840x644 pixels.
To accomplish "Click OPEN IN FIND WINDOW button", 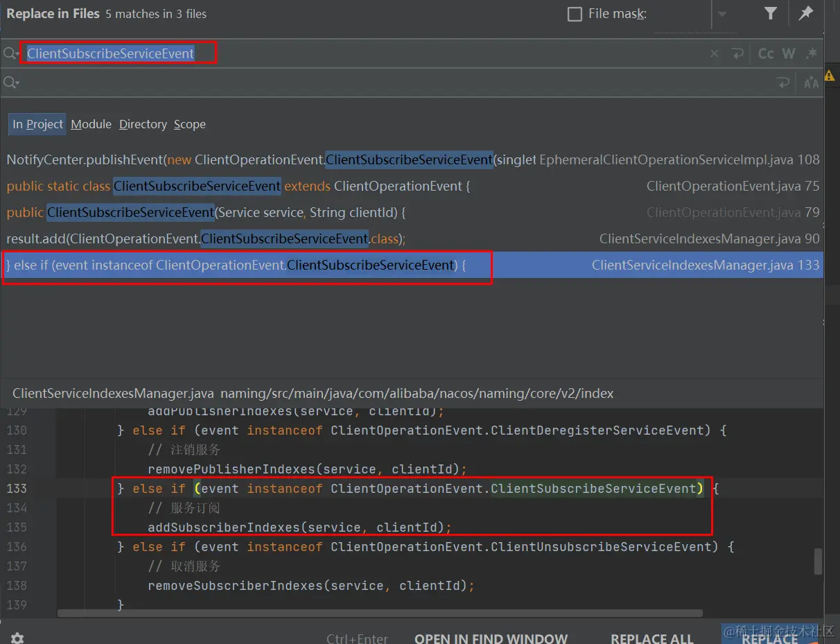I will tap(491, 638).
